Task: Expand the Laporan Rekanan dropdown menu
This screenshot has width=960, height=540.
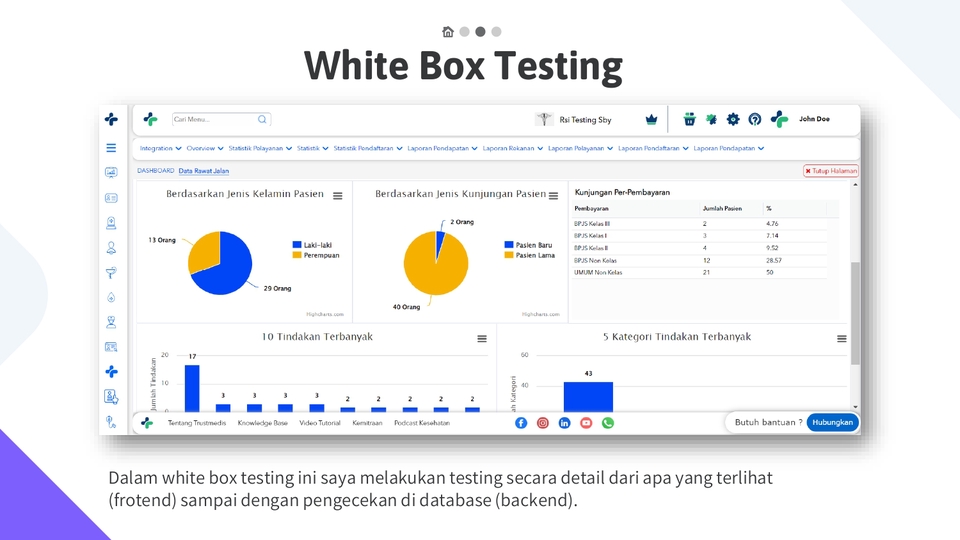Action: (x=512, y=148)
